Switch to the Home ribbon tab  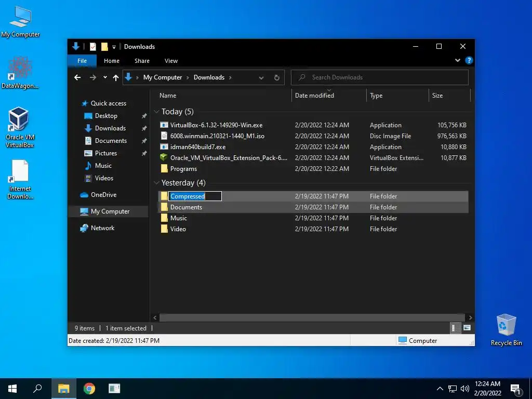pyautogui.click(x=112, y=61)
